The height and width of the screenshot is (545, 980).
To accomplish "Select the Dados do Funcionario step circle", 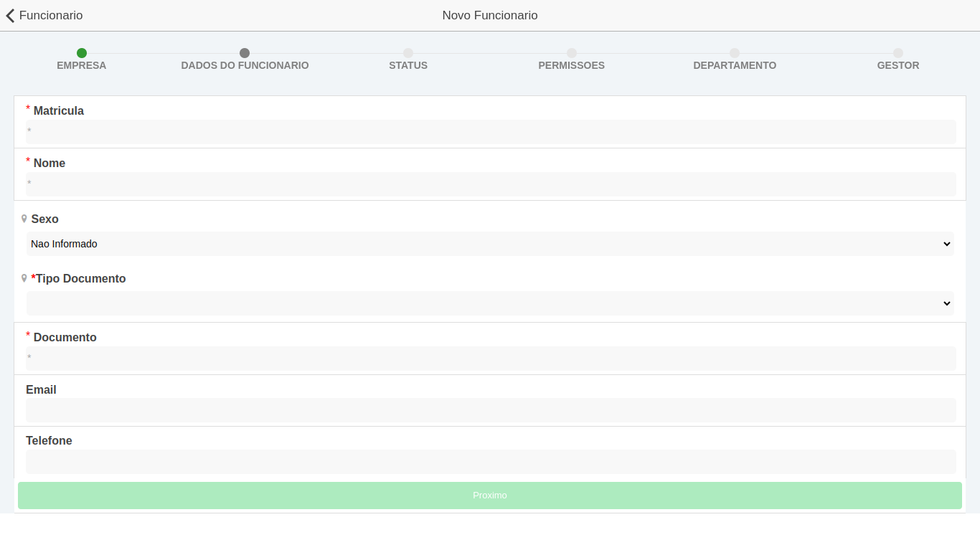I will coord(245,53).
